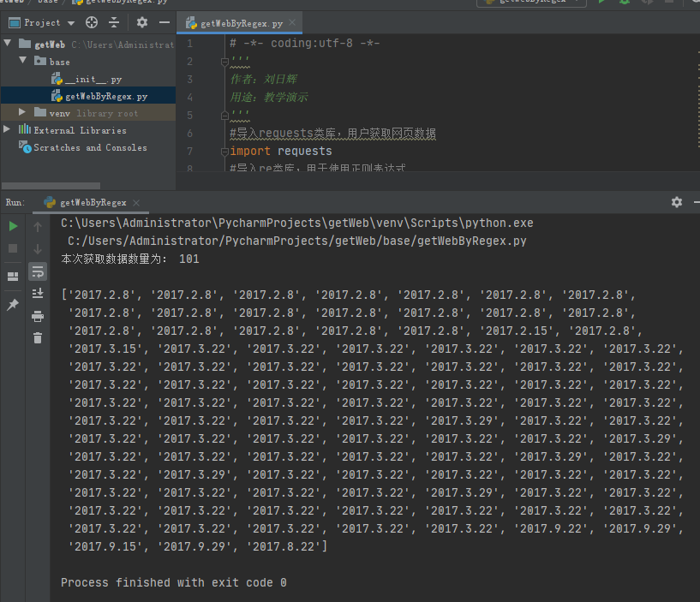Image resolution: width=700 pixels, height=602 pixels.
Task: Select the getWebByRegex Run tab
Action: pyautogui.click(x=93, y=202)
